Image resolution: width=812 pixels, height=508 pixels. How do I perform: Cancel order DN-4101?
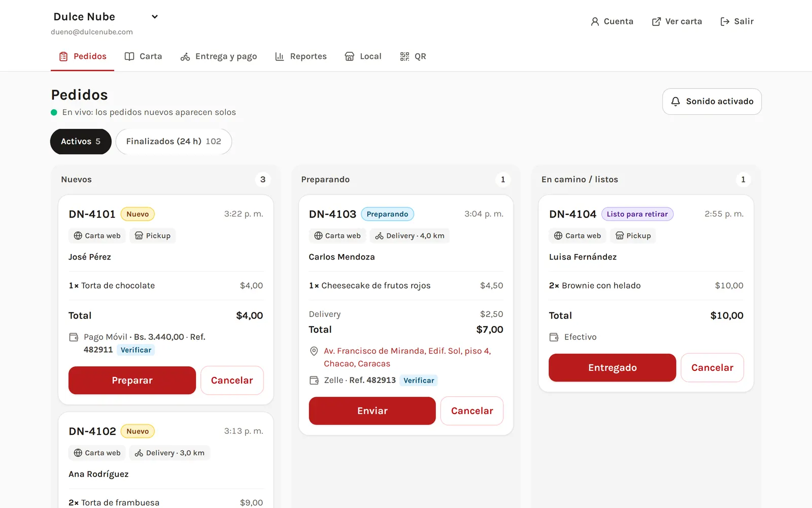(x=232, y=380)
